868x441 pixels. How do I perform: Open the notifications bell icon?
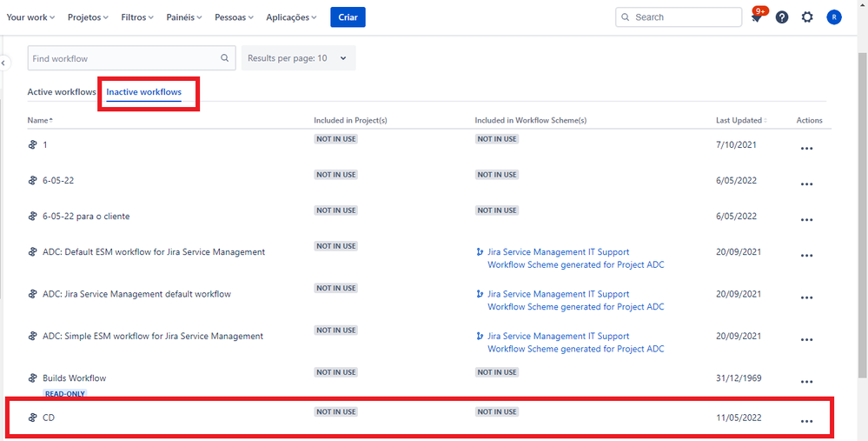click(756, 17)
